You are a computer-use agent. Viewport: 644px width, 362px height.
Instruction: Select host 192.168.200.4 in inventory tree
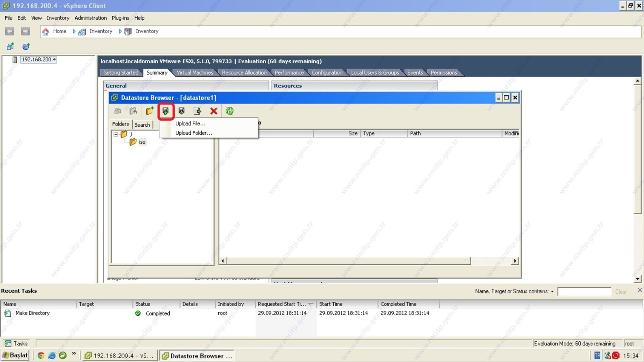point(38,60)
